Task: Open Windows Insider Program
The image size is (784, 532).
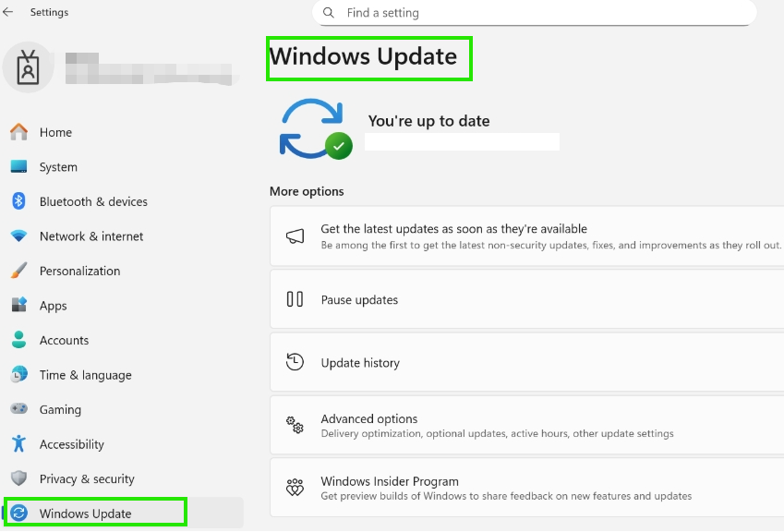Action: [527, 488]
